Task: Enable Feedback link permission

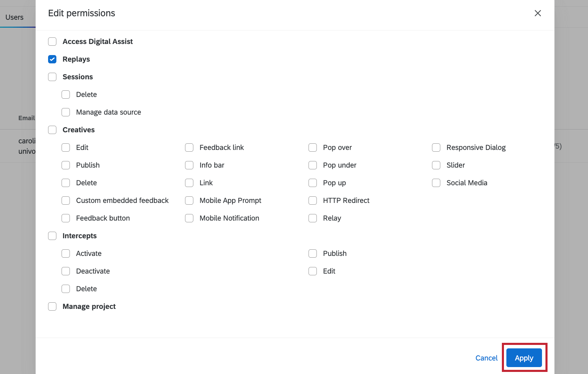Action: coord(189,148)
